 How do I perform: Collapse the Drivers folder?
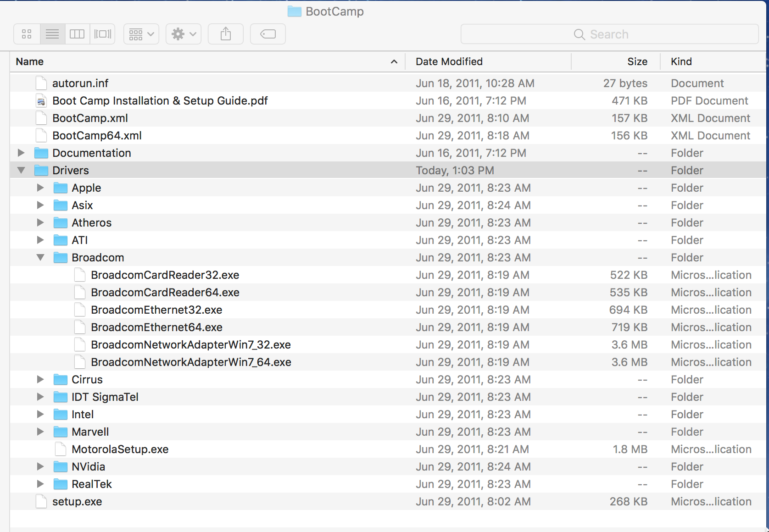21,170
